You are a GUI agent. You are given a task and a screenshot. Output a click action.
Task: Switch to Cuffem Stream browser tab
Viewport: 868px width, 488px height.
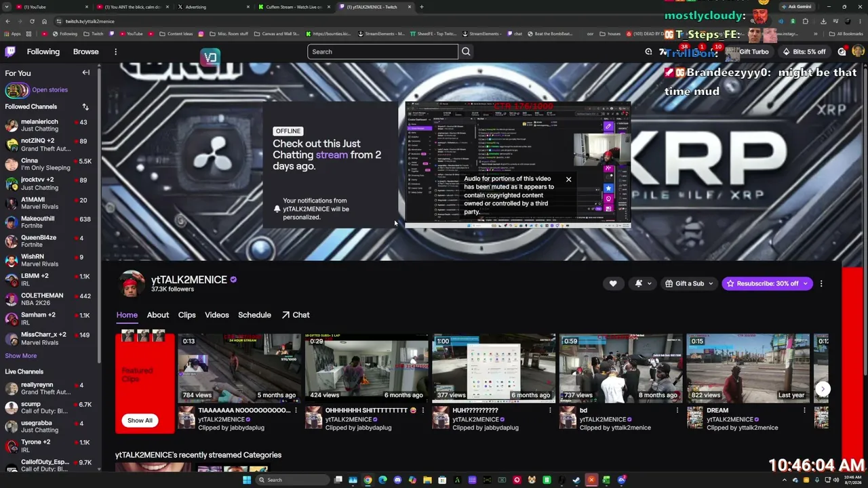coord(294,7)
